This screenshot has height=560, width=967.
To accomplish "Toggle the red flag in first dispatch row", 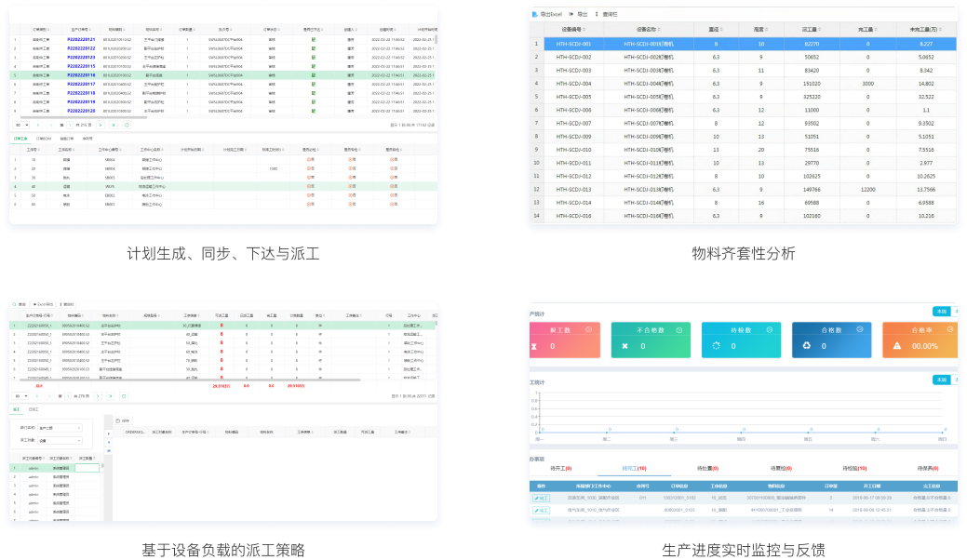I will pyautogui.click(x=221, y=327).
